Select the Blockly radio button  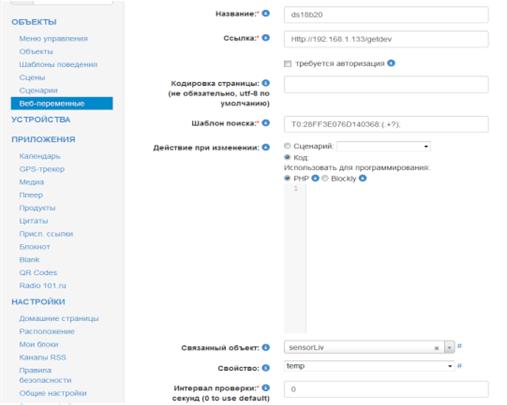point(325,178)
